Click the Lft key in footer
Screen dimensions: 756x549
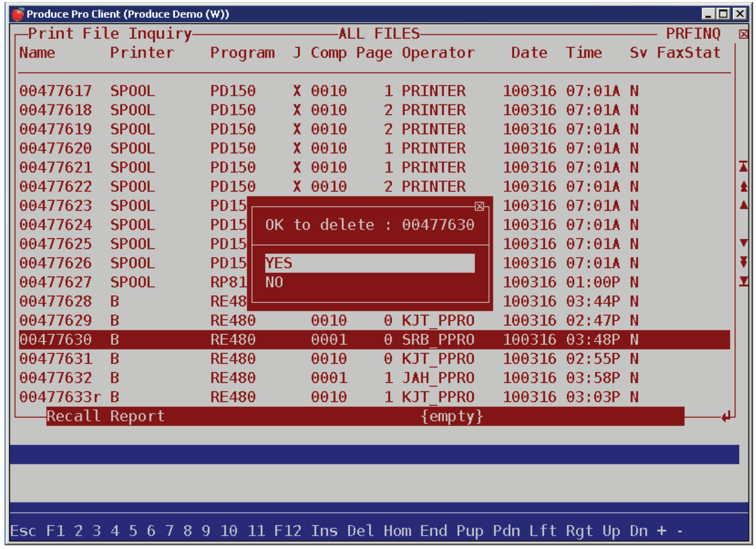(543, 530)
